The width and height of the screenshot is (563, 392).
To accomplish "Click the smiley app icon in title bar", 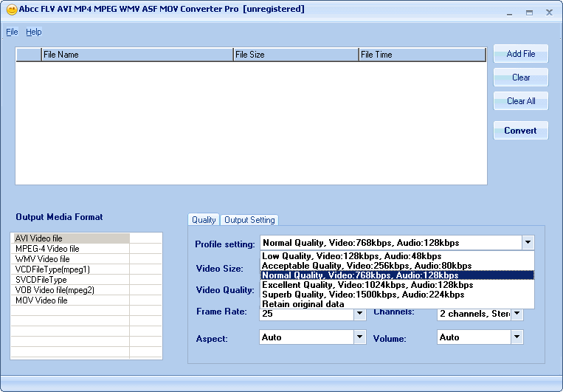I will (x=12, y=10).
